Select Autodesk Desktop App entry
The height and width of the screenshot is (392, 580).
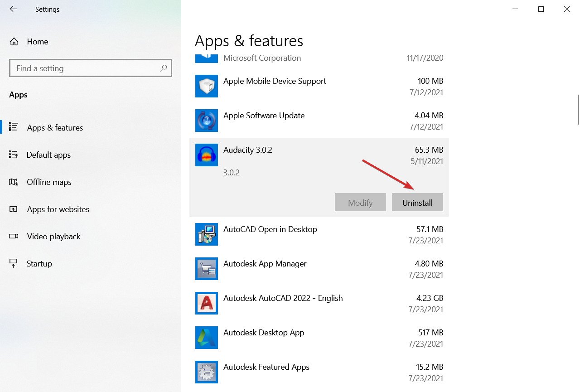point(319,338)
